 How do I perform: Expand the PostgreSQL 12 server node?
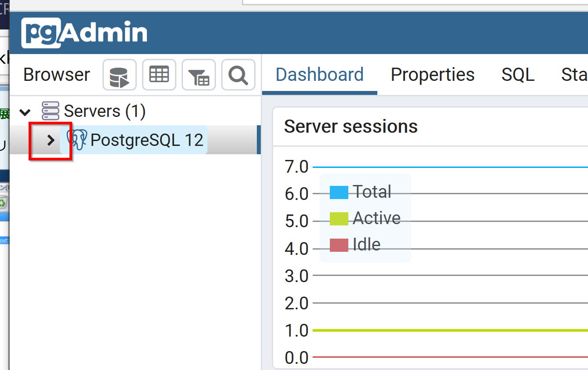(x=51, y=140)
